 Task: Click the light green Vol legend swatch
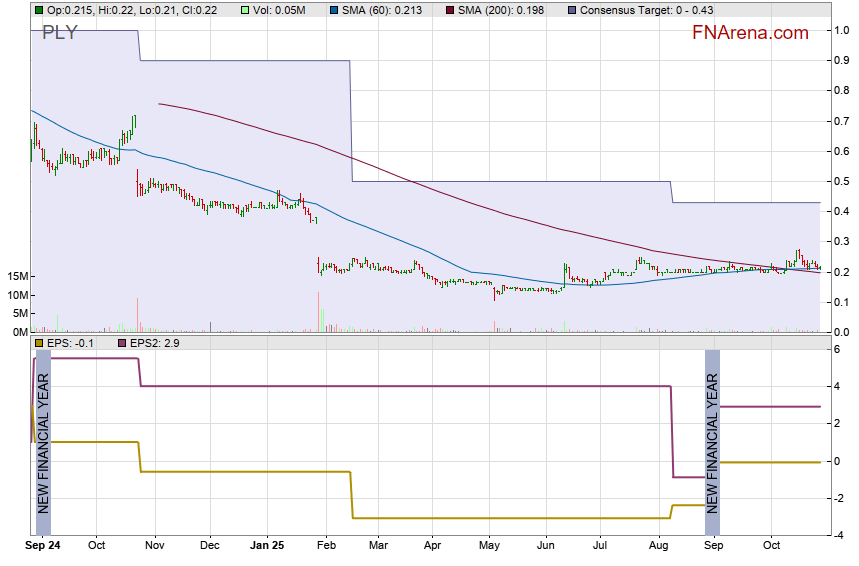click(x=246, y=10)
